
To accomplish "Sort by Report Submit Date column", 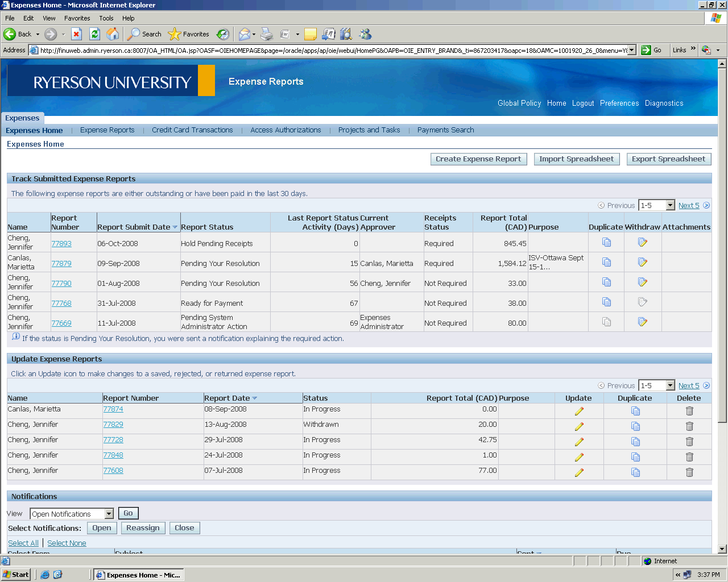I will 134,227.
